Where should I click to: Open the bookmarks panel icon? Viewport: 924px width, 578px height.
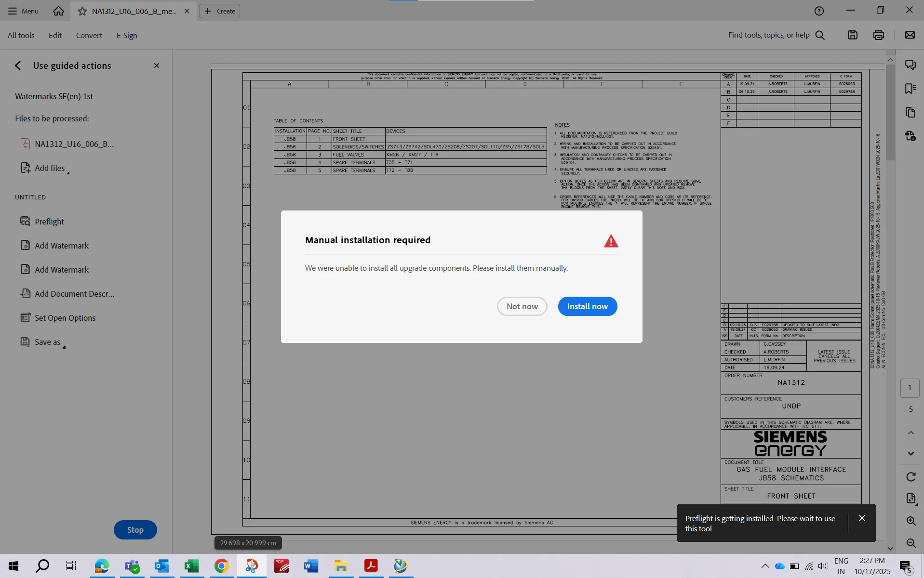tap(910, 89)
